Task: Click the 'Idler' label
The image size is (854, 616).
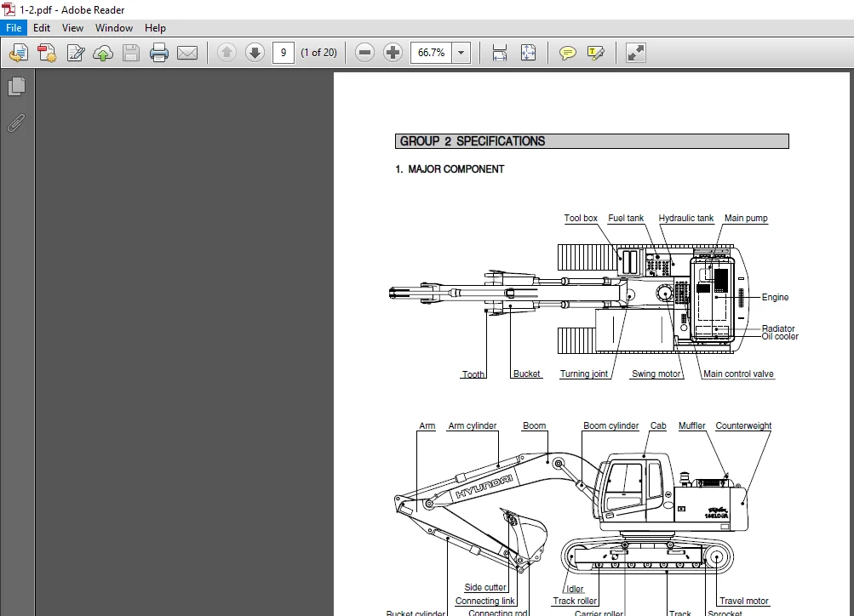Action: tap(575, 589)
